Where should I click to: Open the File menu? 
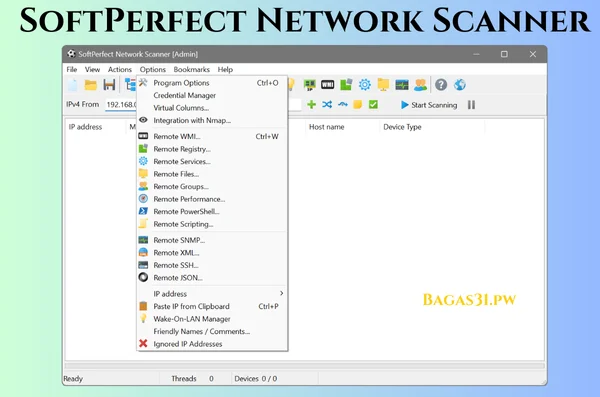72,69
